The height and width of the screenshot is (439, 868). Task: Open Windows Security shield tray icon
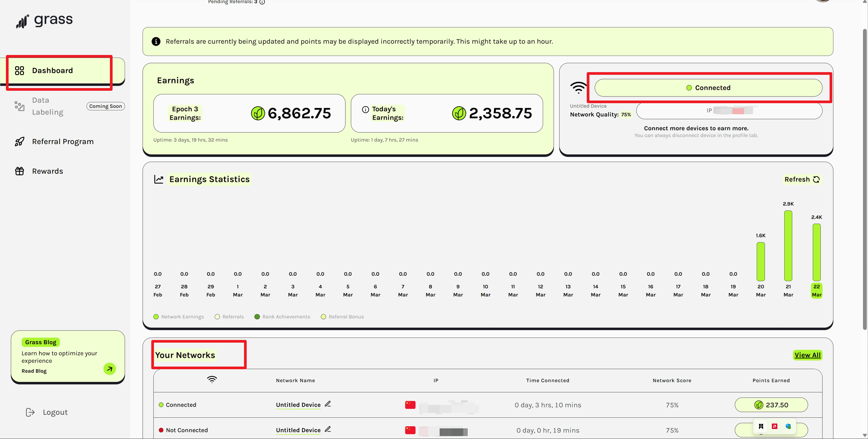click(788, 426)
